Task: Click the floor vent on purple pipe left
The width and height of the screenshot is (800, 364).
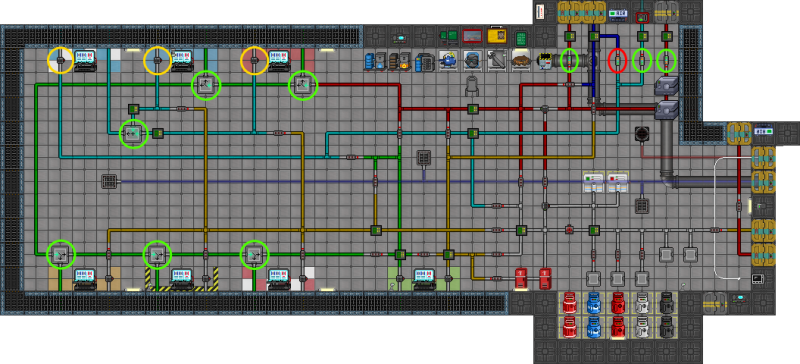Action: [110, 181]
